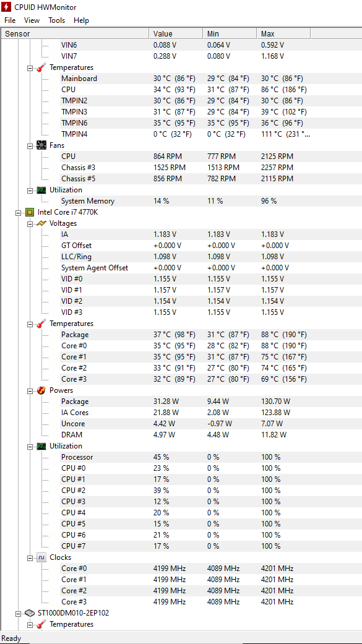Collapse the ST1000DM010-2EP102 drive node
Viewport: 362px width, 644px height.
[x=18, y=614]
